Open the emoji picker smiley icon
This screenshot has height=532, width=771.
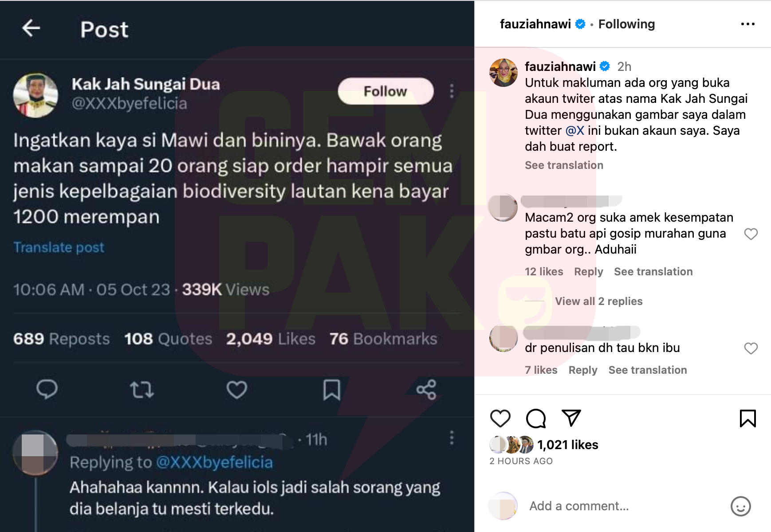(740, 506)
